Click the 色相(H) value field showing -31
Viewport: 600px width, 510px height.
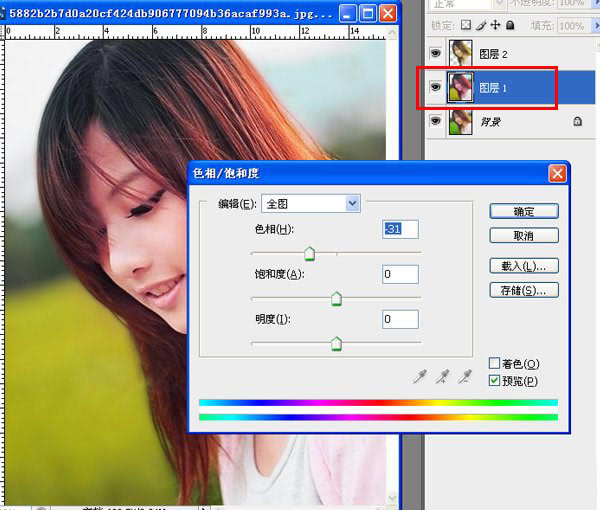[x=400, y=229]
